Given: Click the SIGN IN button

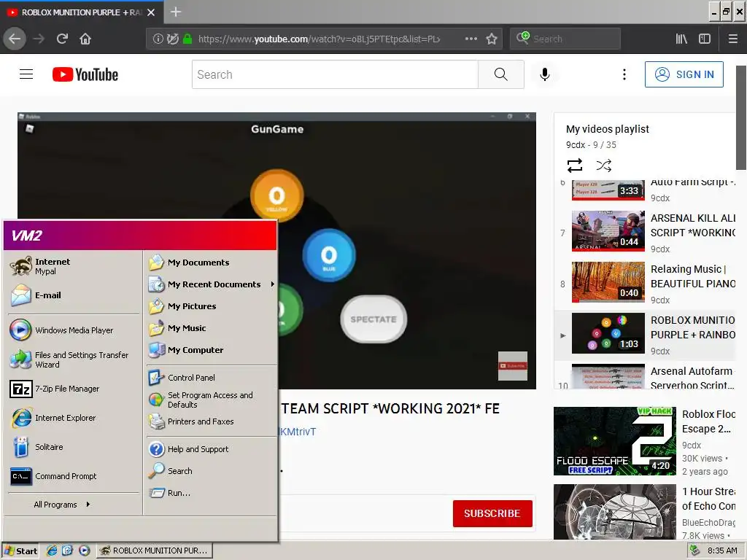Looking at the screenshot, I should [684, 74].
